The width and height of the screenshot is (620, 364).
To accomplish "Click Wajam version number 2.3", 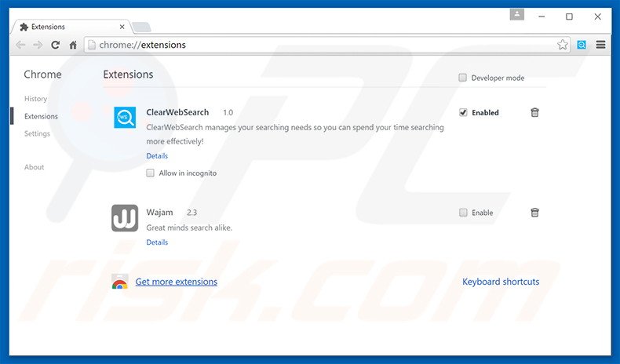I will (191, 213).
